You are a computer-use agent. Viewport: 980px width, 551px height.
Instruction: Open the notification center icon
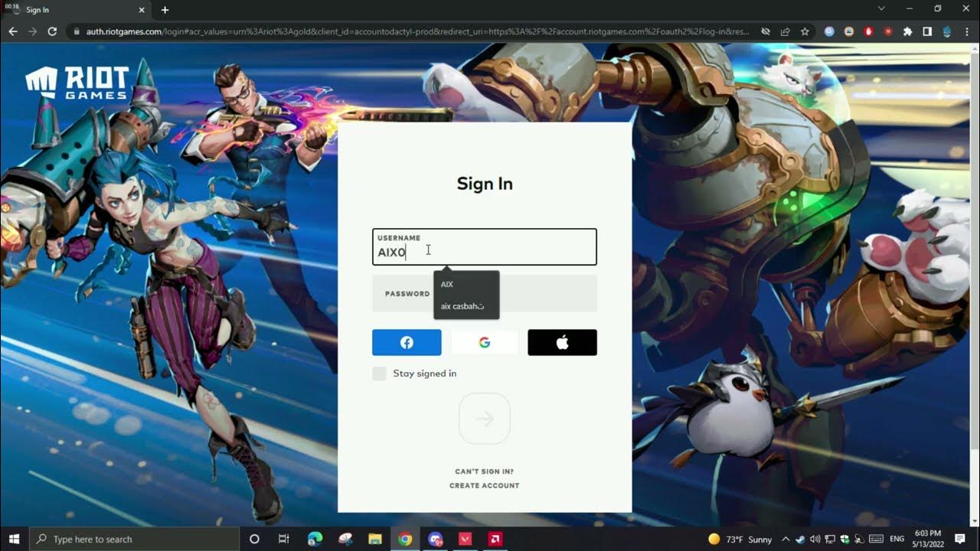pos(960,539)
